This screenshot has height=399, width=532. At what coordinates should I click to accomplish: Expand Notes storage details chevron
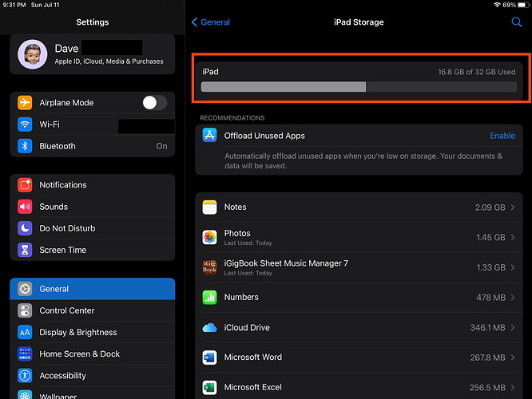point(513,207)
